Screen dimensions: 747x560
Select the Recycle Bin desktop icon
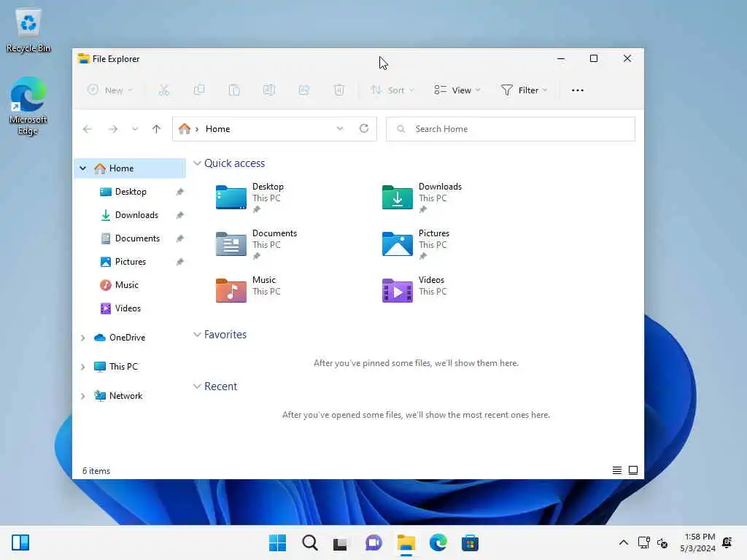tap(28, 30)
